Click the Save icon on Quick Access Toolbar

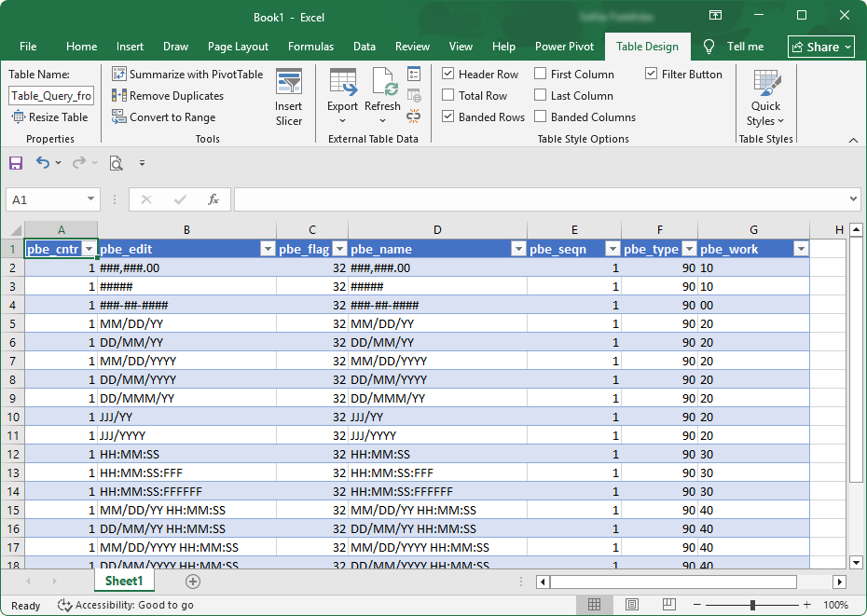click(x=15, y=162)
